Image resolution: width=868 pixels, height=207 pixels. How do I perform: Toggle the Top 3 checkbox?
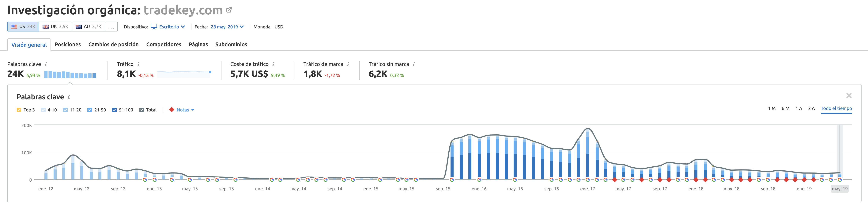click(x=19, y=110)
